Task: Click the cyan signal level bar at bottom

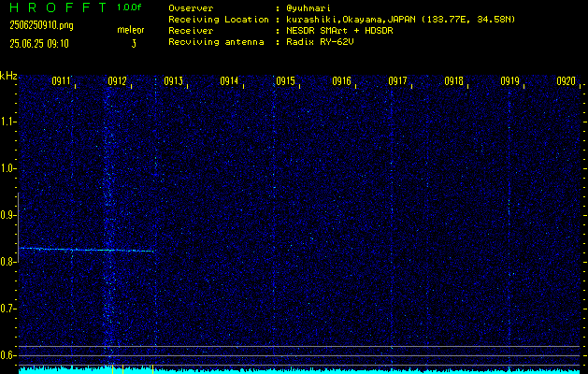Action: [x=299, y=370]
